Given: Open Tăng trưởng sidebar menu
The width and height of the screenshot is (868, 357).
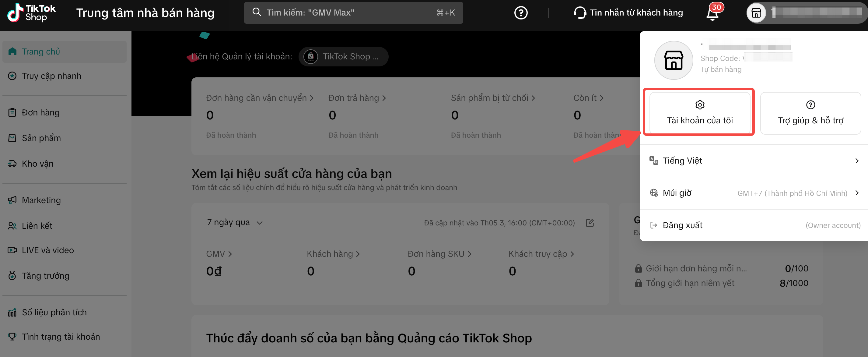Looking at the screenshot, I should coord(64,275).
